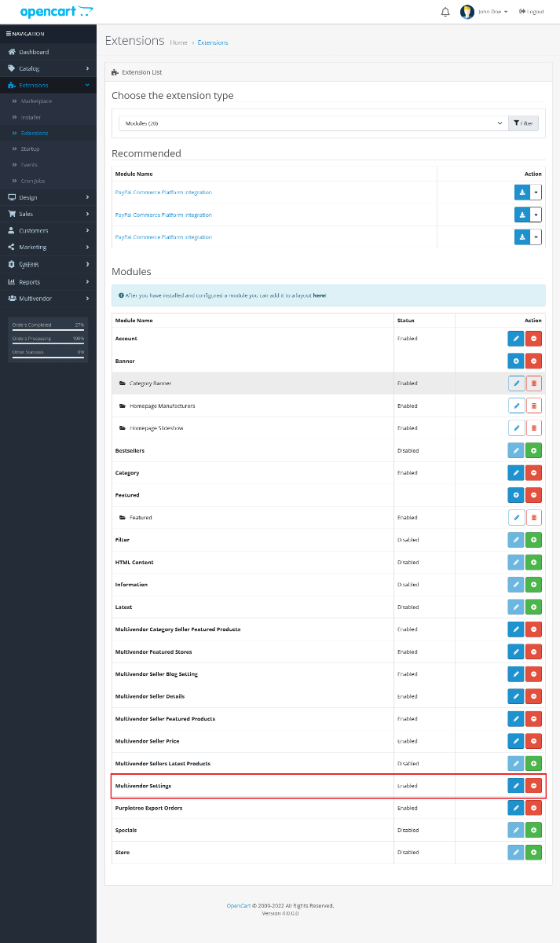
Task: Open the OpenCart footer link
Action: [x=239, y=905]
